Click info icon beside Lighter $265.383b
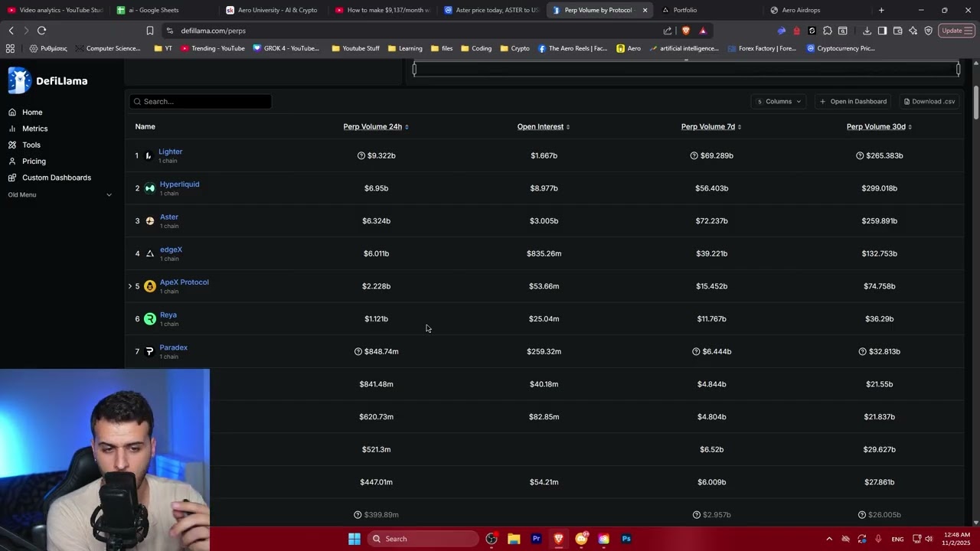The height and width of the screenshot is (551, 980). (x=860, y=155)
